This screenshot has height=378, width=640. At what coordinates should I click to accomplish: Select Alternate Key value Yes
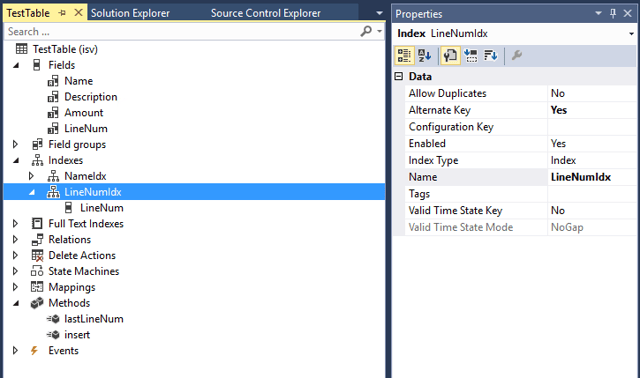pyautogui.click(x=591, y=110)
